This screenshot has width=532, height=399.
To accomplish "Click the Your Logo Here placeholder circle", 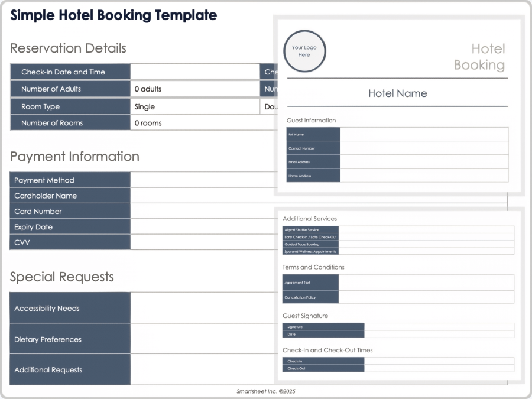I will tap(304, 52).
